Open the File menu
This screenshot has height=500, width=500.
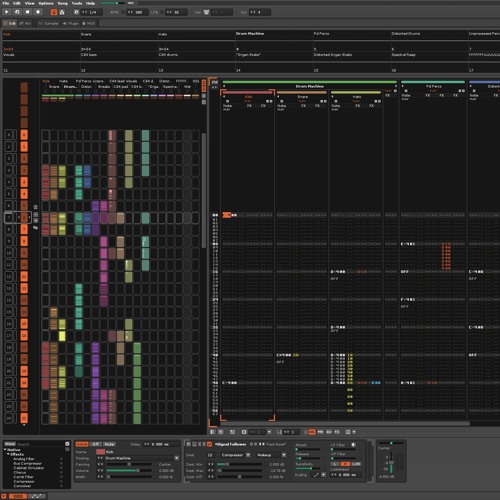click(x=6, y=3)
